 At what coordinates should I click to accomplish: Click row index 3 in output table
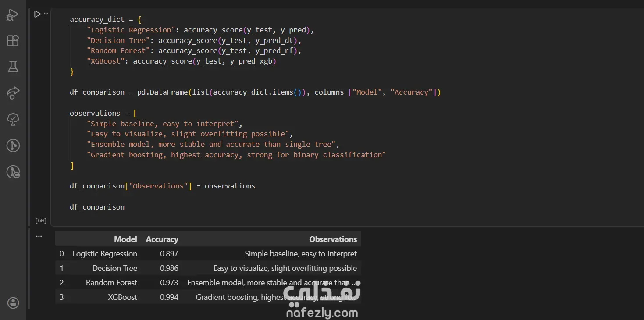coord(61,297)
